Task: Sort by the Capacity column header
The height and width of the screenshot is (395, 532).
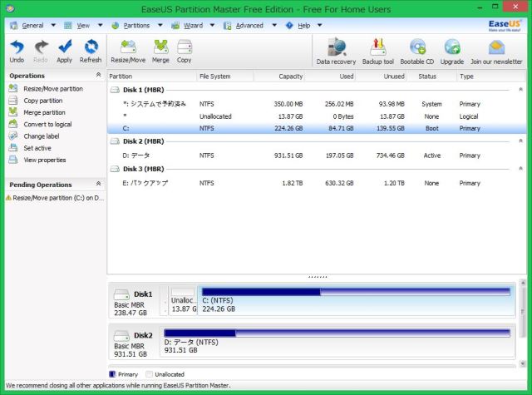Action: click(x=279, y=77)
